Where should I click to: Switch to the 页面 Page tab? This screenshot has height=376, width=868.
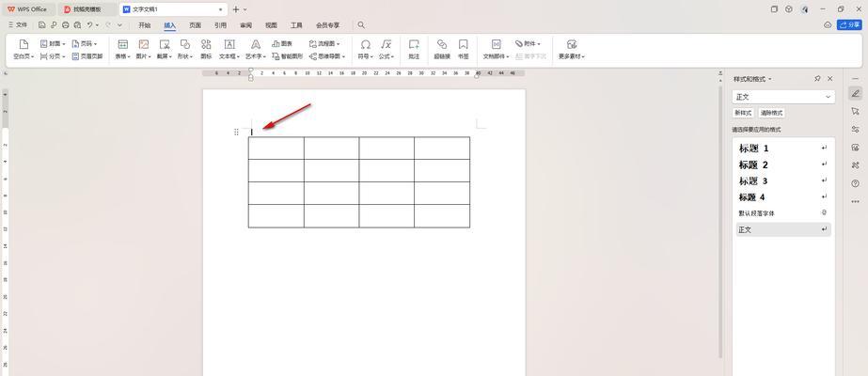[195, 25]
